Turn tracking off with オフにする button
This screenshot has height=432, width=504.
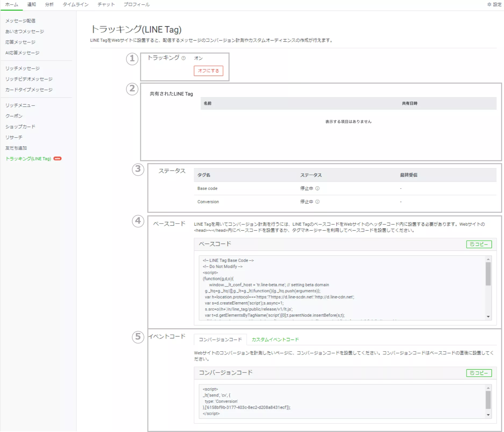[x=208, y=71]
